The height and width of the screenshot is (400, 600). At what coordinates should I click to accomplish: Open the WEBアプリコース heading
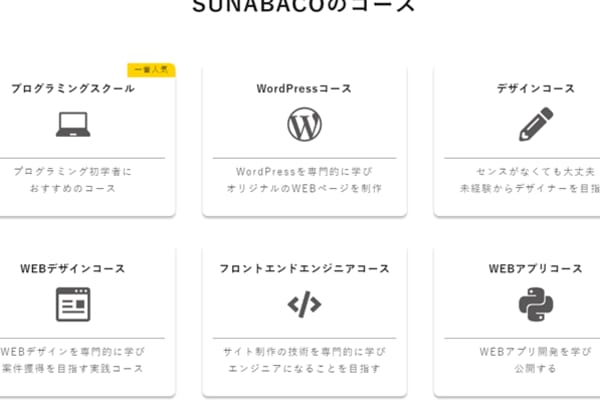click(x=535, y=269)
